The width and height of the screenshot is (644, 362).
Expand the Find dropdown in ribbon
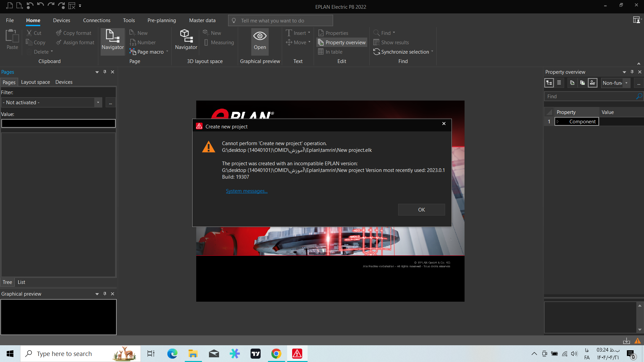394,33
